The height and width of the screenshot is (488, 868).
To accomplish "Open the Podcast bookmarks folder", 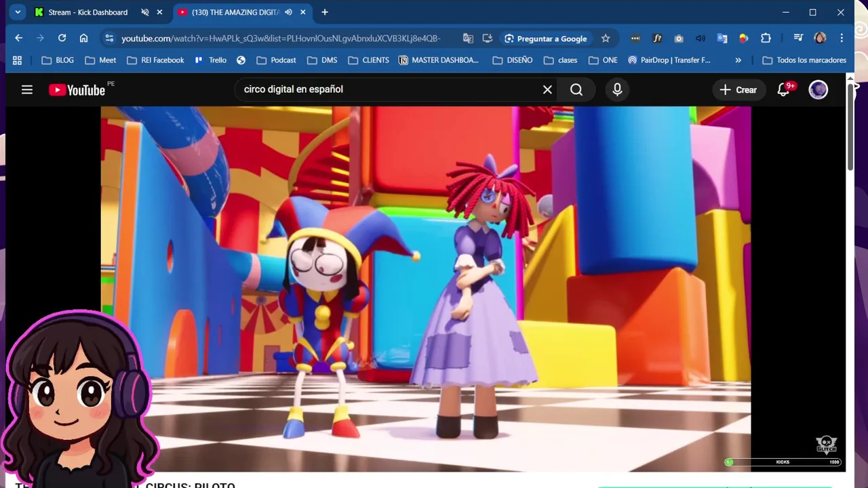I will (276, 60).
